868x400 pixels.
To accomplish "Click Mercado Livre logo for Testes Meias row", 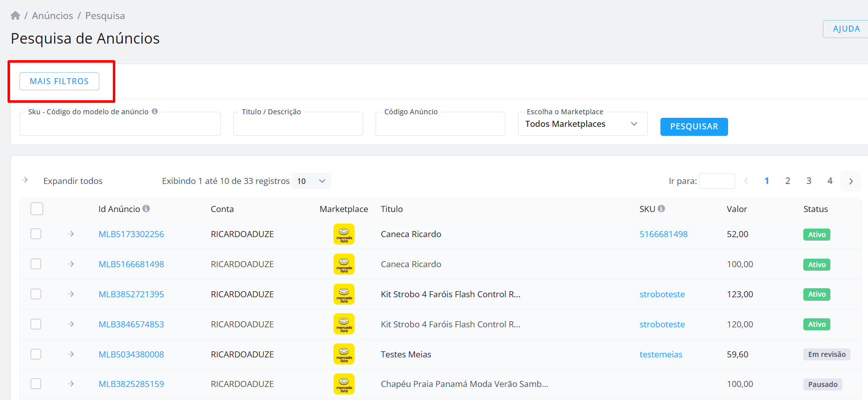I will [x=344, y=354].
